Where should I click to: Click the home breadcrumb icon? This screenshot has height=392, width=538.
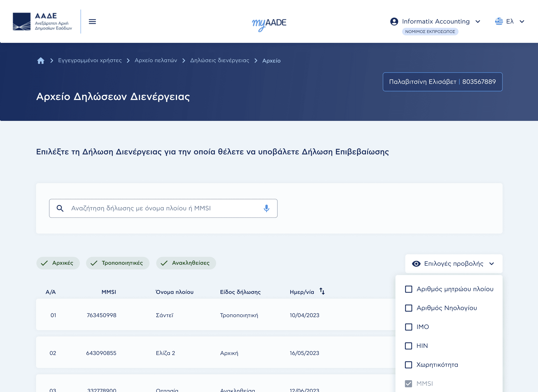(41, 61)
